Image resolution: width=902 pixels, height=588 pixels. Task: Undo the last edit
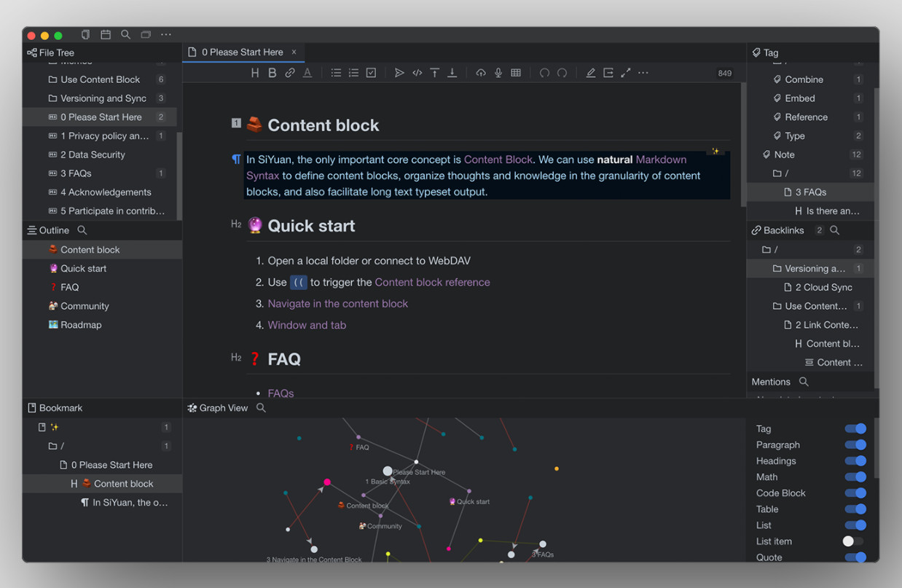(544, 73)
